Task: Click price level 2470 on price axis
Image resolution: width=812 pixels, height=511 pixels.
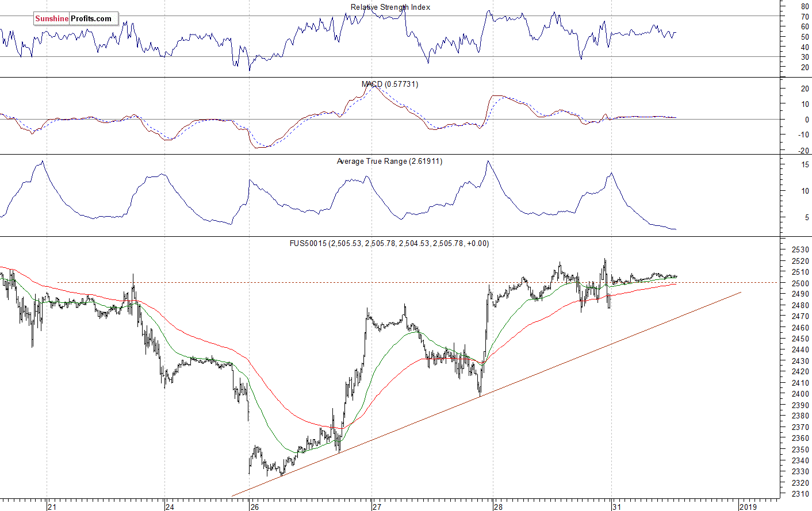Action: [x=800, y=317]
